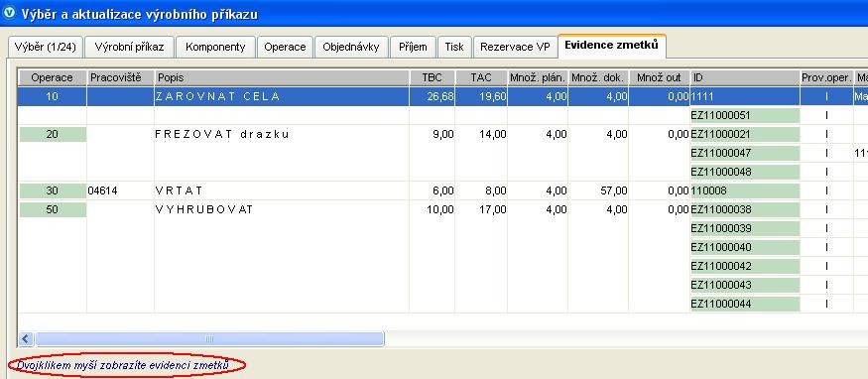Open the Objednávky tab
868x379 pixels.
coord(351,47)
